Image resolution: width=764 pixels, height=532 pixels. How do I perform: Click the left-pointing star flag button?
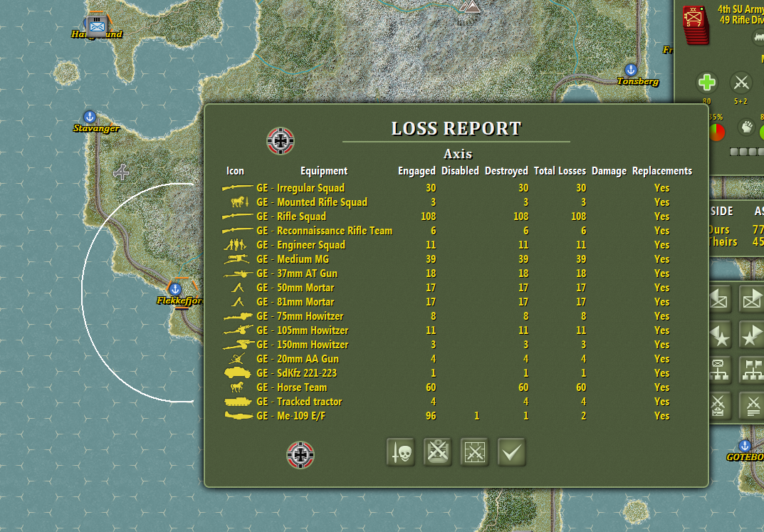720,335
